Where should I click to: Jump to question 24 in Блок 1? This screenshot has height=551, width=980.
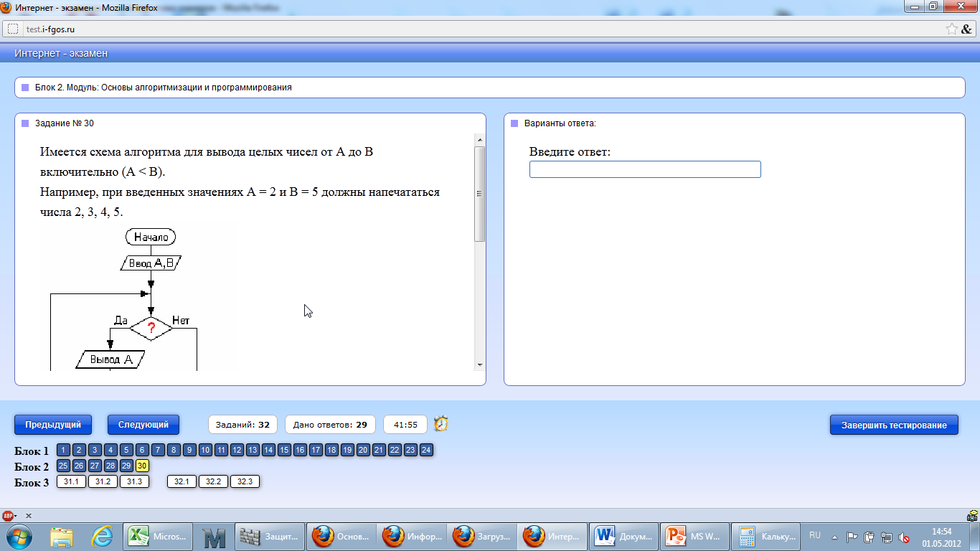(426, 451)
